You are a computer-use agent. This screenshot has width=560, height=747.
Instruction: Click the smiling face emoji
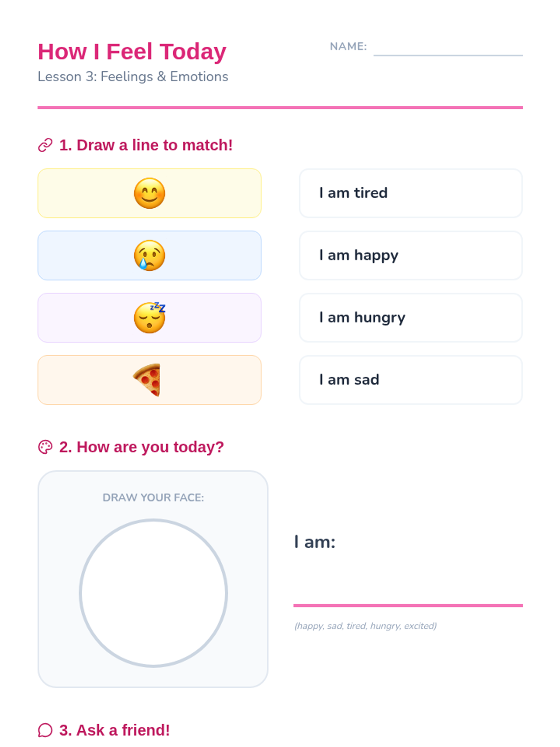pos(149,193)
